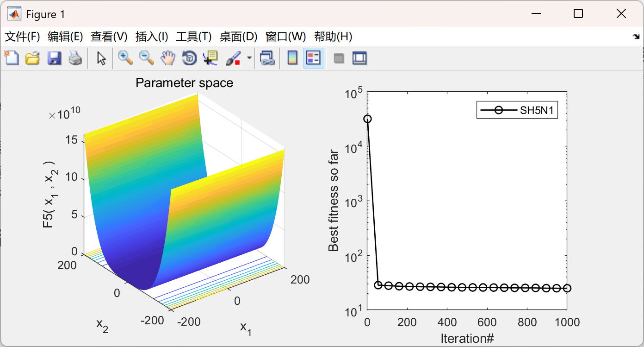The width and height of the screenshot is (644, 347).
Task: Select the Data Cursor tool
Action: pos(211,58)
